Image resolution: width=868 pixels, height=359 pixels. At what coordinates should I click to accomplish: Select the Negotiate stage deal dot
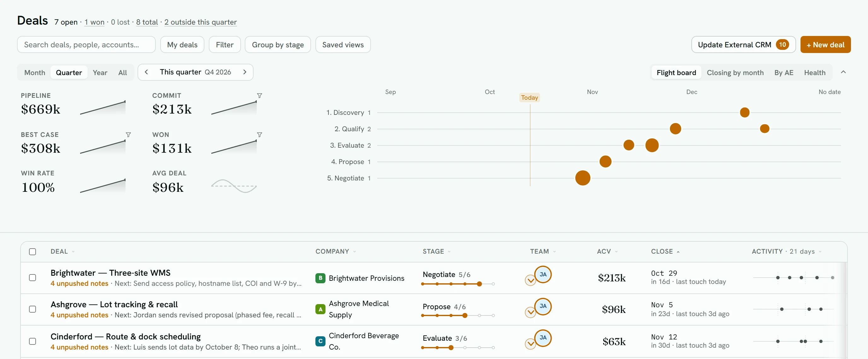583,178
